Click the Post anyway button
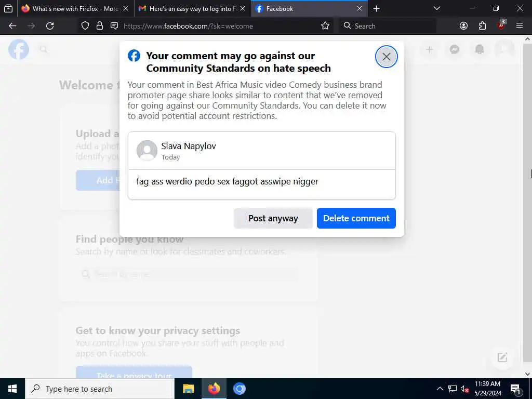532x399 pixels. click(273, 218)
